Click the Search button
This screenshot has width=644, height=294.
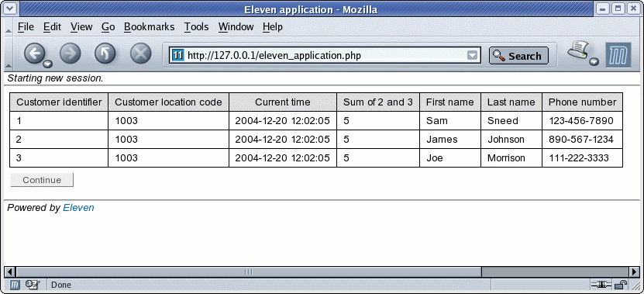[x=518, y=56]
